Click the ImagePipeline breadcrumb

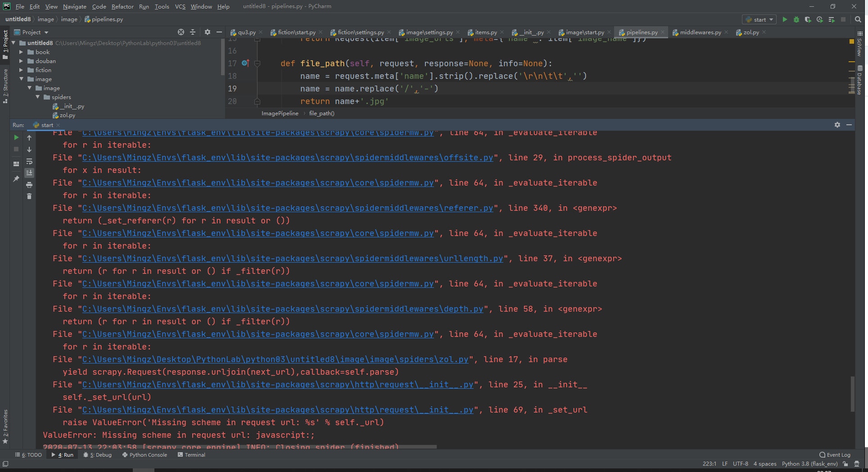coord(280,113)
